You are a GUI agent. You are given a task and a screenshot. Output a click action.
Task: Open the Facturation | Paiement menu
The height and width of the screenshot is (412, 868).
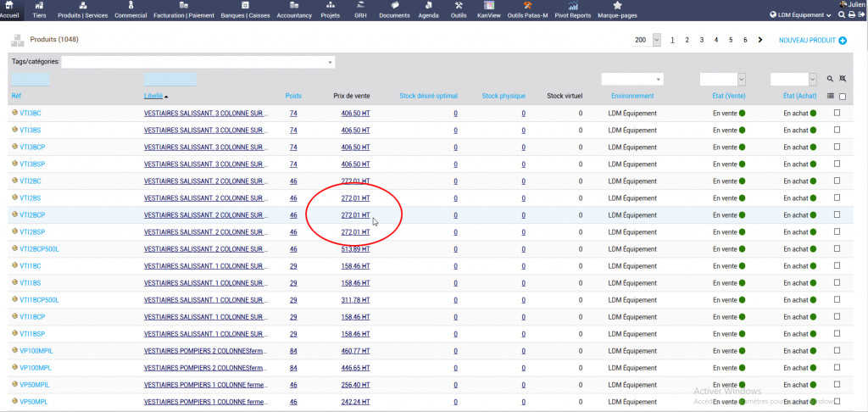coord(184,10)
